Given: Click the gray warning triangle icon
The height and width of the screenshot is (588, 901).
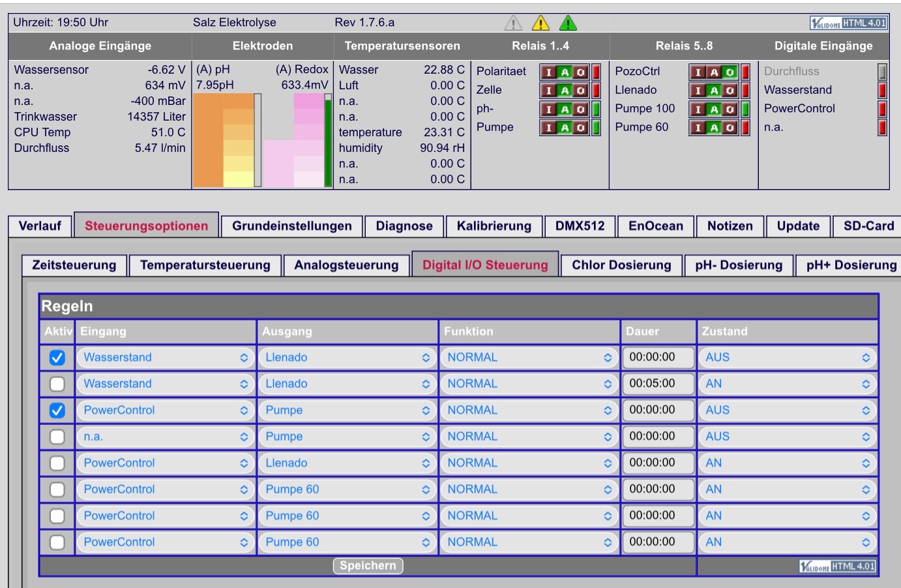Looking at the screenshot, I should coord(514,23).
